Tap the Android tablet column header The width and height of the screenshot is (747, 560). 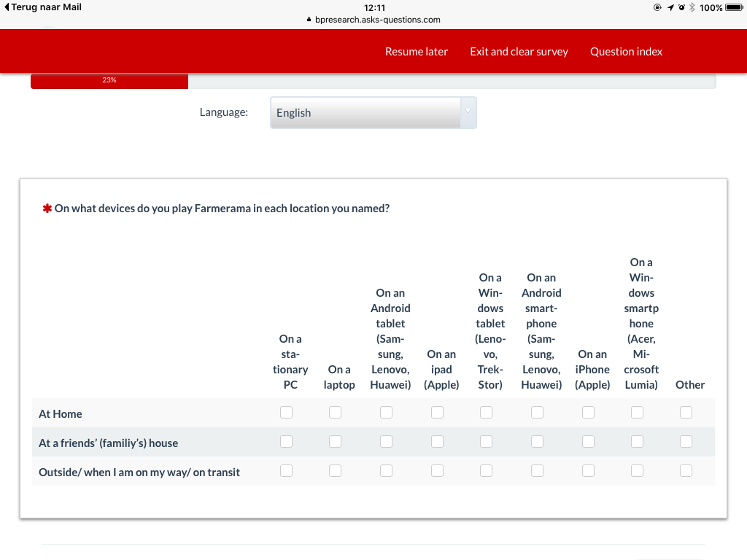pos(391,338)
